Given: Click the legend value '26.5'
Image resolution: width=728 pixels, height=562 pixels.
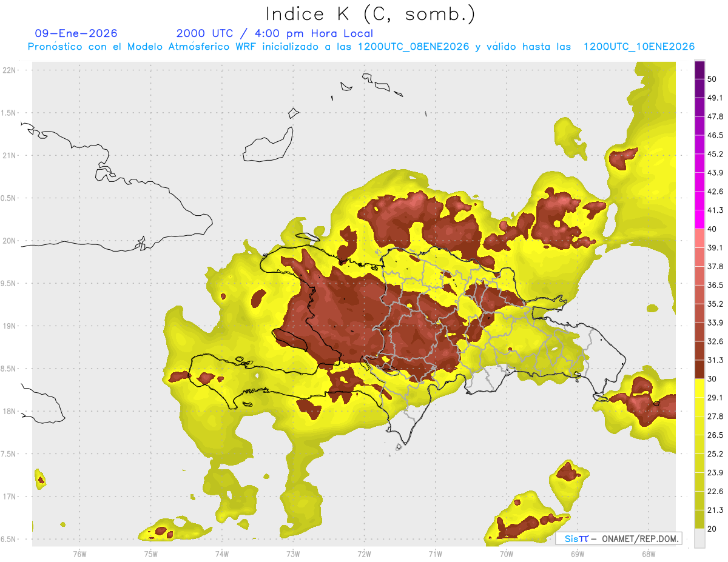Looking at the screenshot, I should tap(715, 435).
